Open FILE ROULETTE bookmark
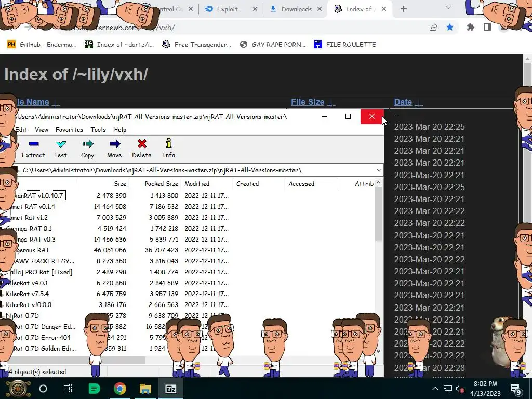 (345, 45)
